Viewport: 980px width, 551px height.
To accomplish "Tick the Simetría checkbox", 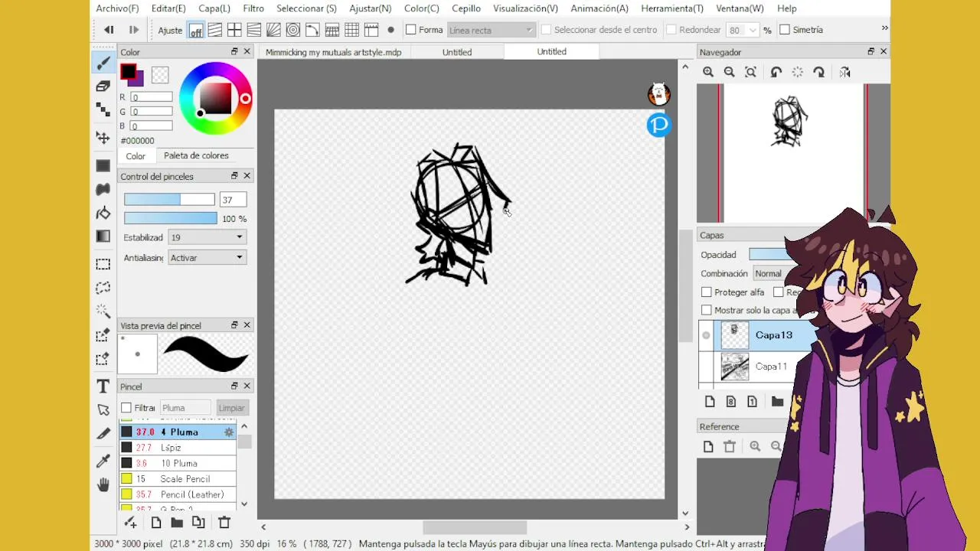I will [785, 30].
